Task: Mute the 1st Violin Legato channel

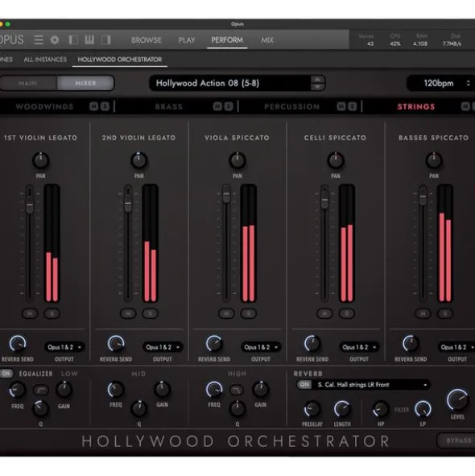Action: (30, 313)
